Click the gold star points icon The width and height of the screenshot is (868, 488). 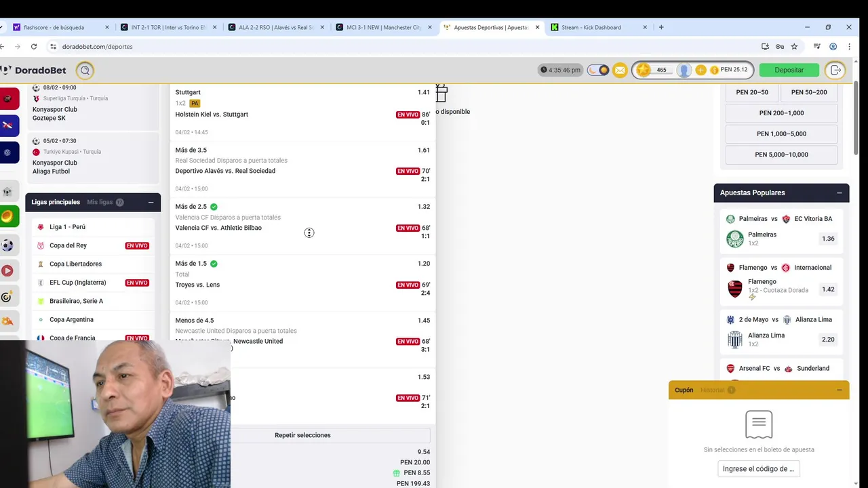pos(644,70)
